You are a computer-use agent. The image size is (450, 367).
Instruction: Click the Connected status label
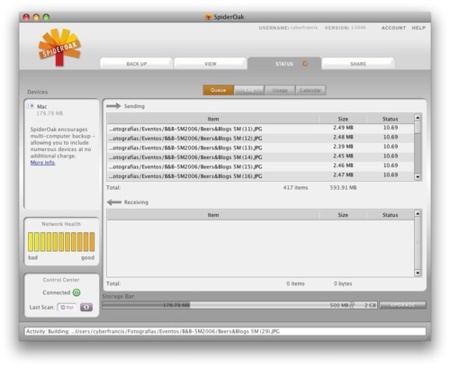(x=56, y=292)
